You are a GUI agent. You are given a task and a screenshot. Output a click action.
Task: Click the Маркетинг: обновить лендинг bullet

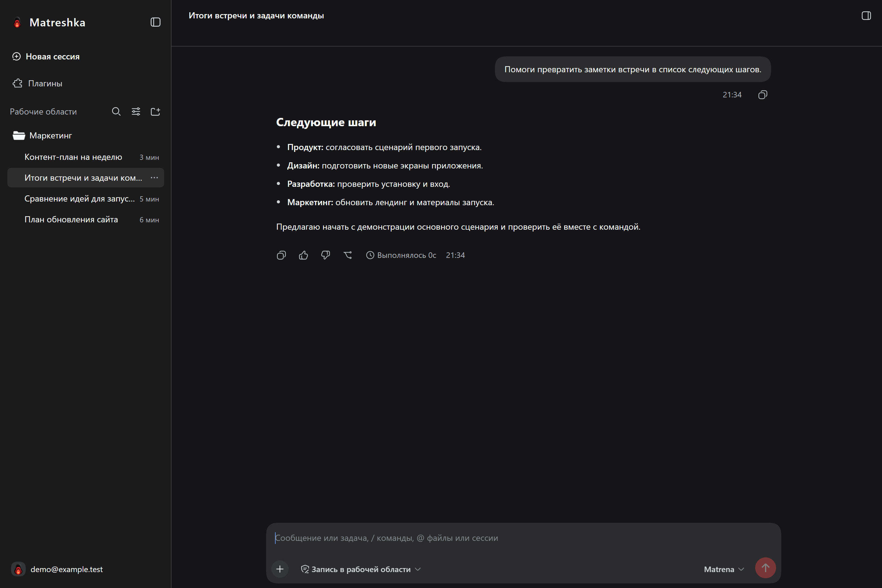coord(391,202)
